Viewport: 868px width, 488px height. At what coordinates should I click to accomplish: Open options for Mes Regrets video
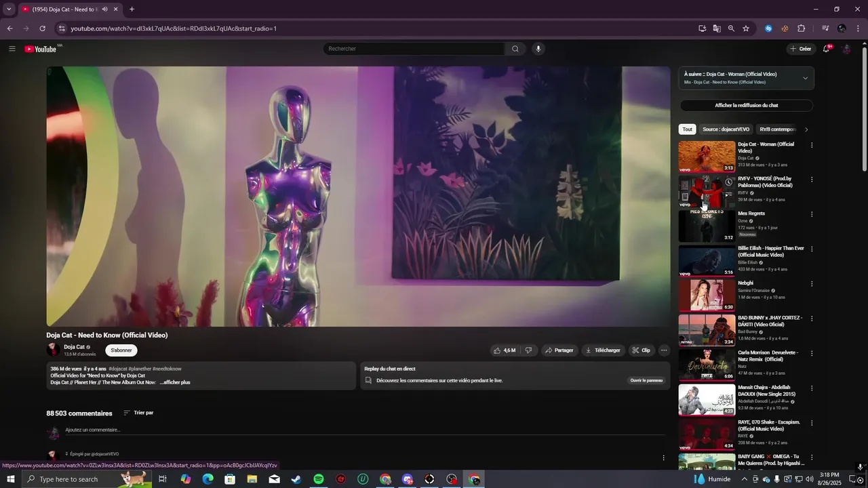pos(812,214)
